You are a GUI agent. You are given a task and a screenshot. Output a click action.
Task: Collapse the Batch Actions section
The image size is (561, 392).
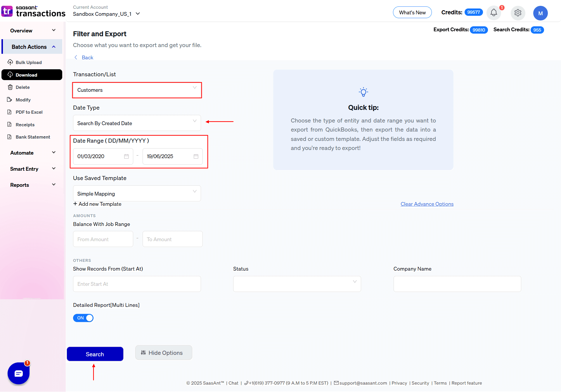click(32, 47)
